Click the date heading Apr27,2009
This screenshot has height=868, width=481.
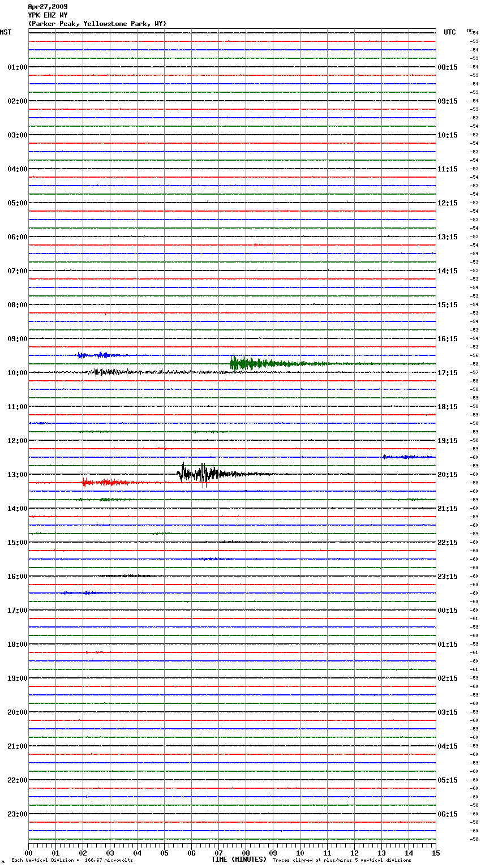48,7
